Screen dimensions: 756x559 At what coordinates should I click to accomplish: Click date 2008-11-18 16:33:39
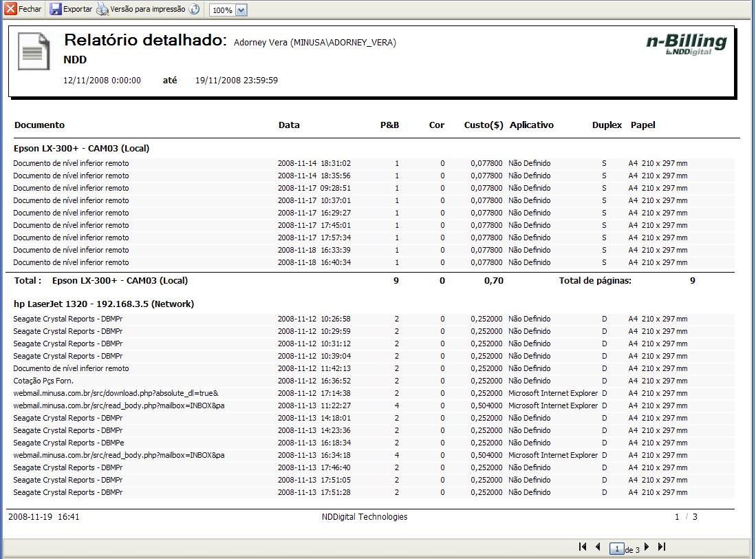pyautogui.click(x=314, y=250)
